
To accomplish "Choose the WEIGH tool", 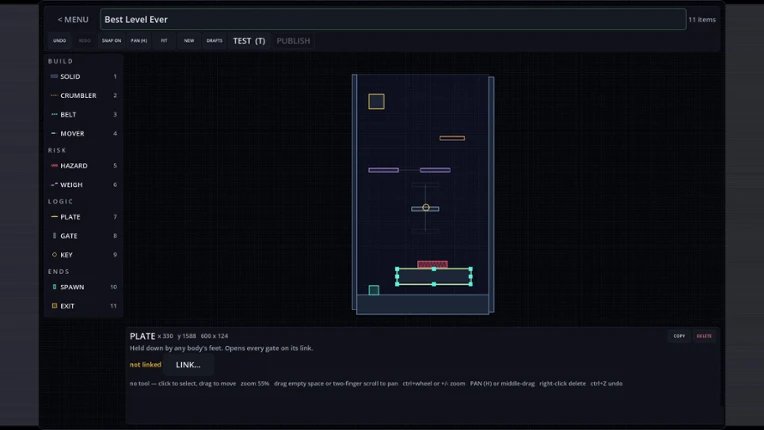I will pyautogui.click(x=83, y=185).
